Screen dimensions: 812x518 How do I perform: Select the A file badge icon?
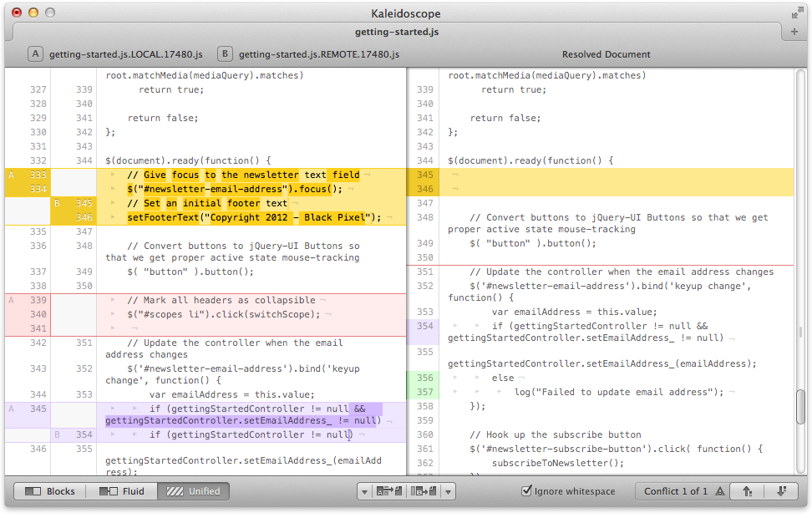(x=35, y=53)
